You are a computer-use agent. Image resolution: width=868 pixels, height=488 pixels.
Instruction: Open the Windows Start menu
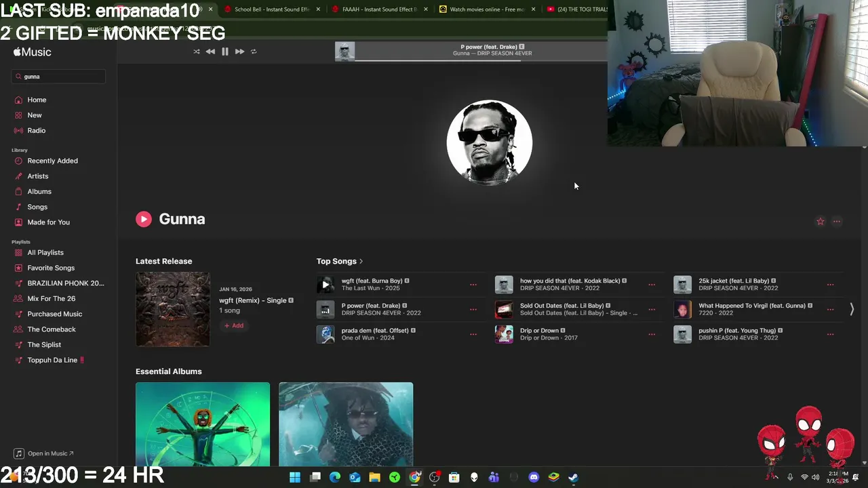295,477
